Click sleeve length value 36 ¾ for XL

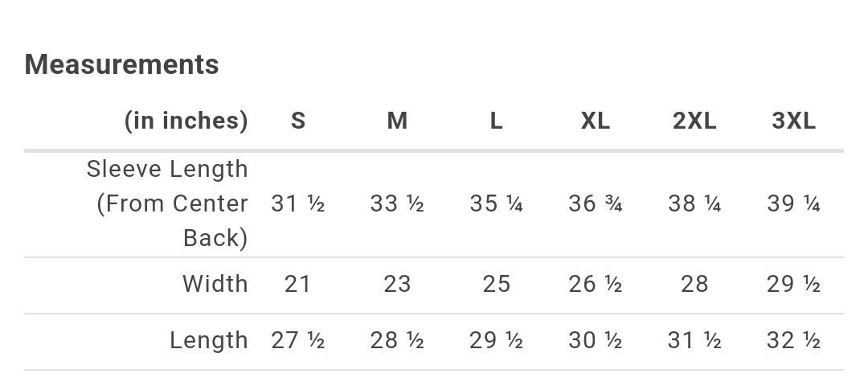(595, 204)
